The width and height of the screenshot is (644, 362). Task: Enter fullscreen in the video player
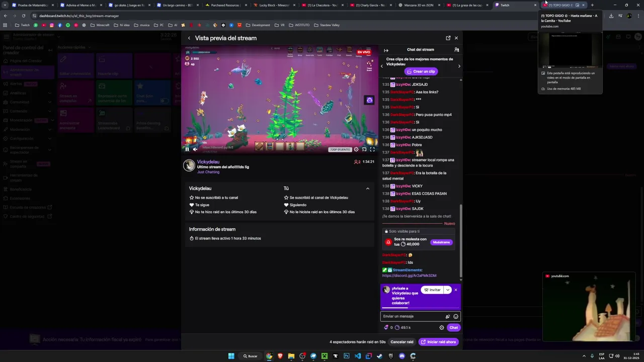tap(372, 149)
